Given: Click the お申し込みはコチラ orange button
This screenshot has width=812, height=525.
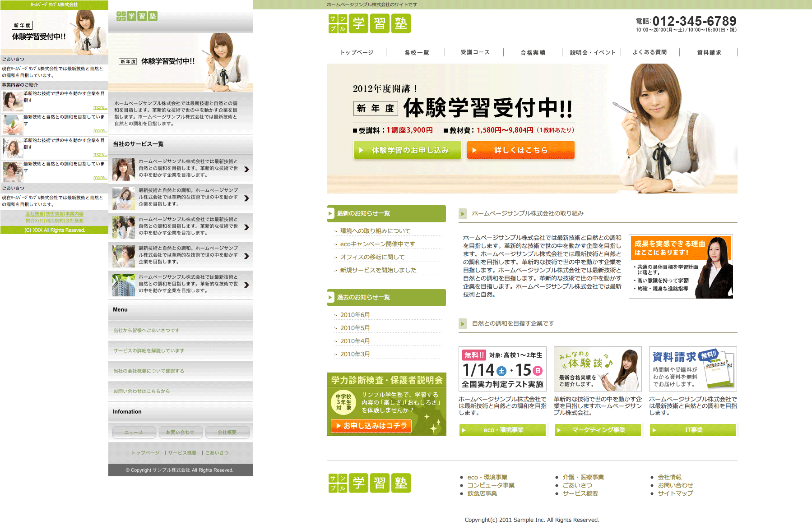Looking at the screenshot, I should [x=371, y=426].
